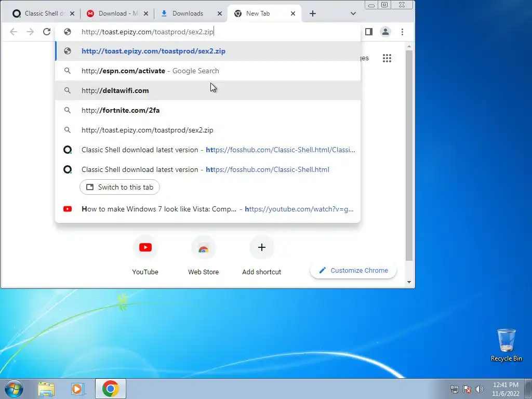Expand the tab search chevron

353,14
